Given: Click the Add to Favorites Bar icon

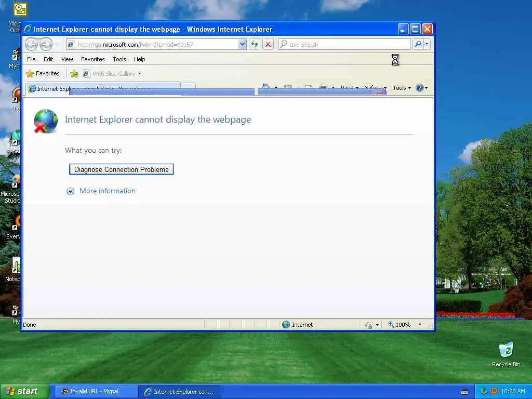Looking at the screenshot, I should pos(74,73).
